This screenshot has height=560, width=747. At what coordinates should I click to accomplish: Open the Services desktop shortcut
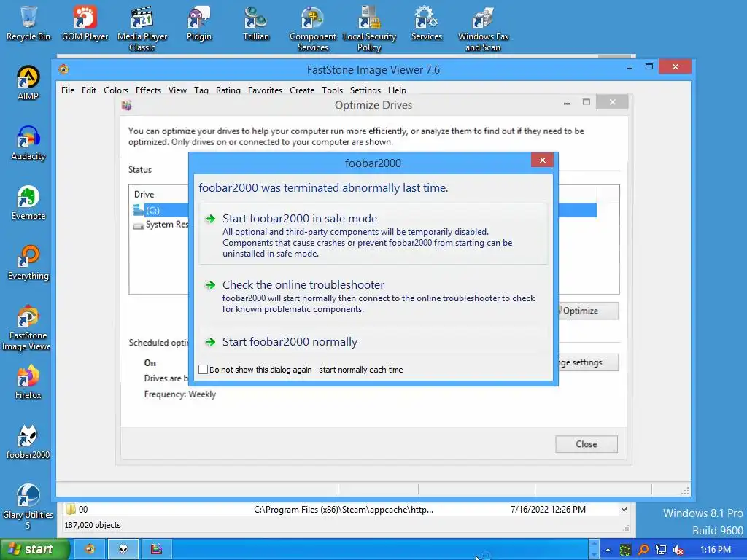click(x=426, y=23)
